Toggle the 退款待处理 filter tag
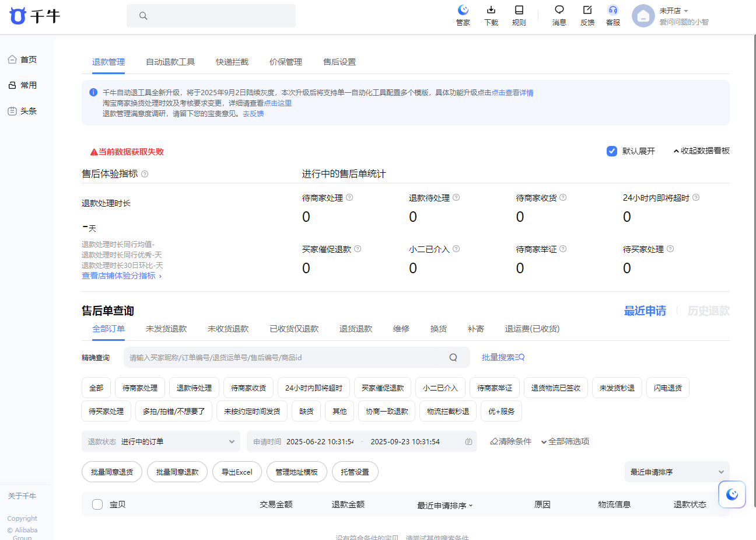This screenshot has height=540, width=756. [194, 388]
